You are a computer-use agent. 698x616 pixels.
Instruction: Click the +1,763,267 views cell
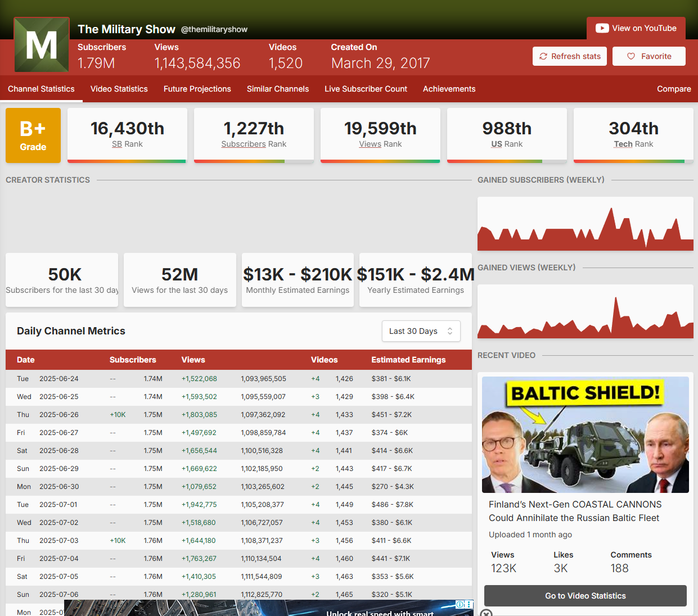coord(199,559)
